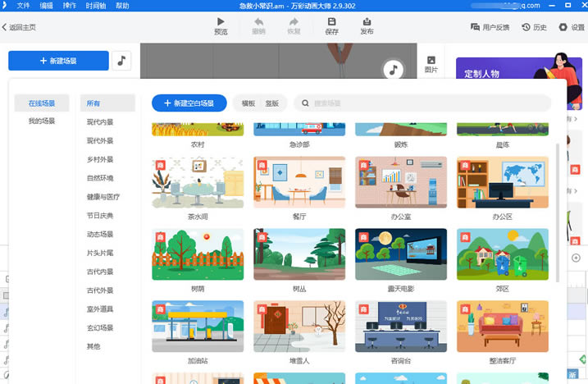
Task: Select 横板 landscape orientation
Action: click(248, 103)
